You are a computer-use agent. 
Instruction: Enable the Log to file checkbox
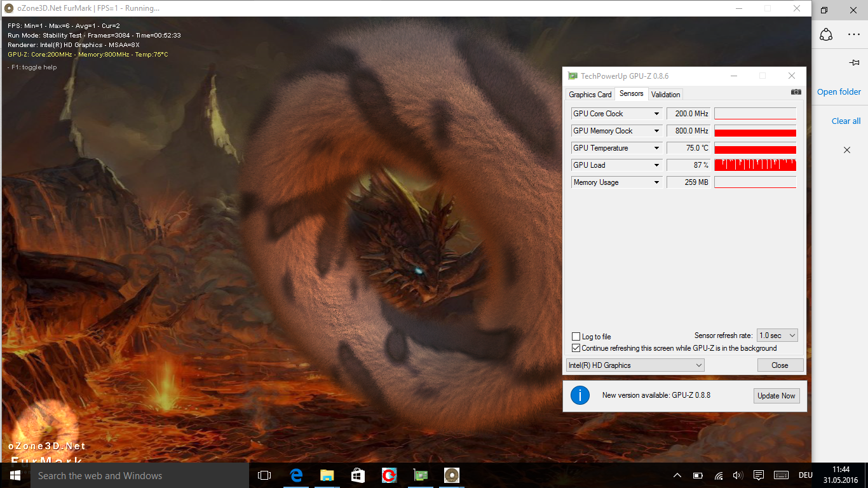[576, 337]
